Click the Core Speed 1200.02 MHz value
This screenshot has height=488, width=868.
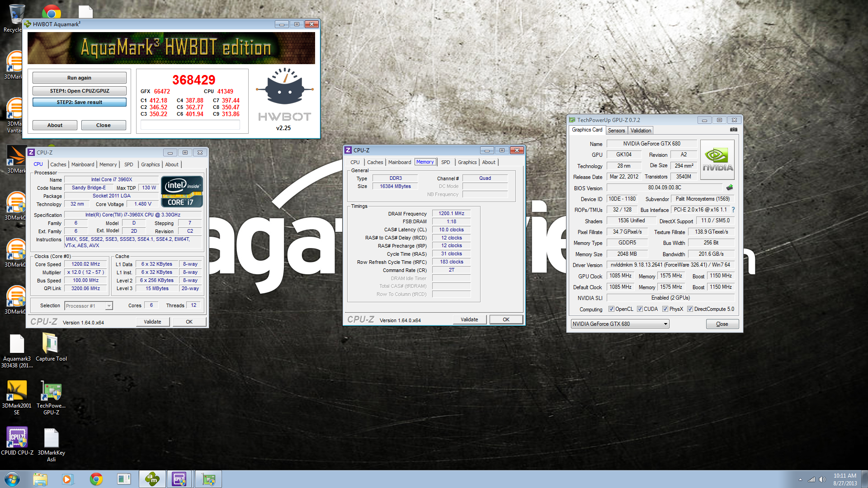click(x=86, y=264)
